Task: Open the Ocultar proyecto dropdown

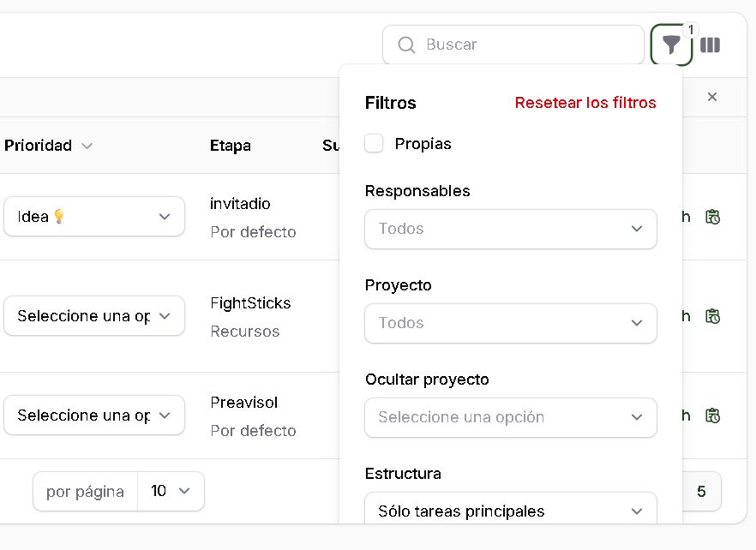Action: click(511, 417)
